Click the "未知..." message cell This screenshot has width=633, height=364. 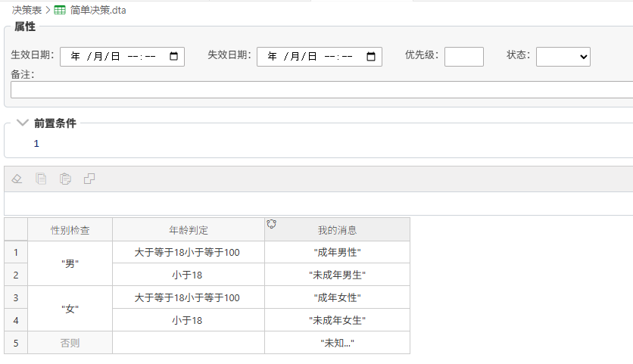point(337,343)
